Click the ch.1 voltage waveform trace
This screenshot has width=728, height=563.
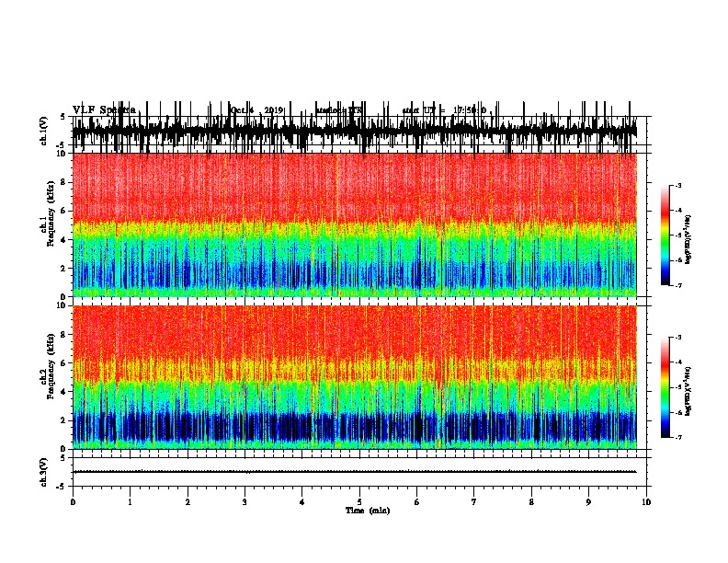pyautogui.click(x=354, y=131)
